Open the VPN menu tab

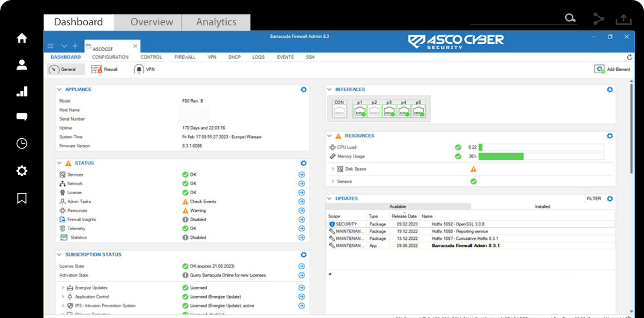click(x=212, y=57)
